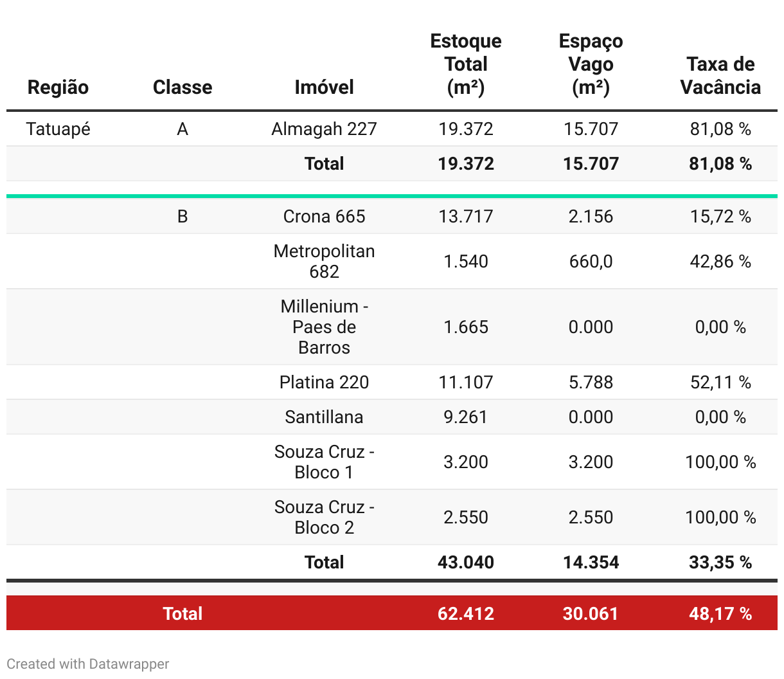Select the Platina 220 property
The image size is (784, 679).
[x=324, y=383]
